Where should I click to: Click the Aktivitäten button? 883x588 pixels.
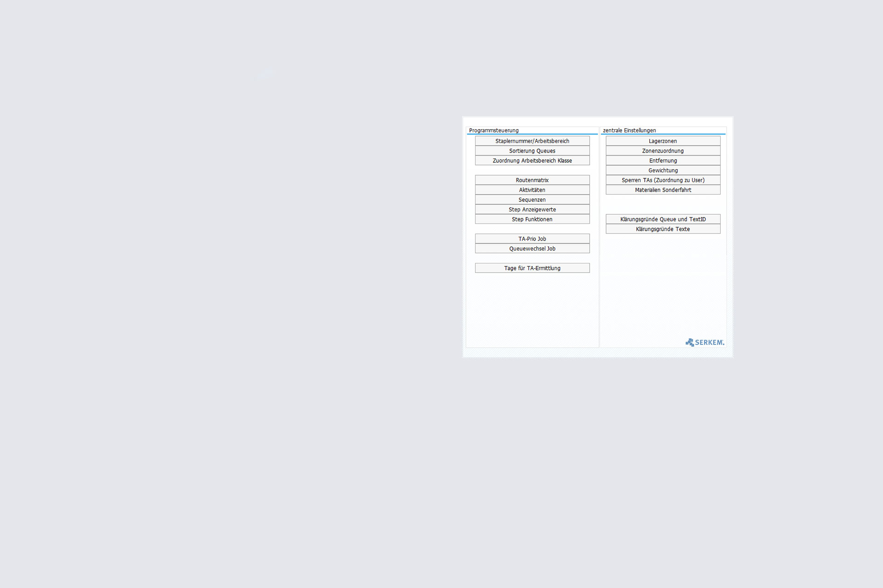pos(532,190)
